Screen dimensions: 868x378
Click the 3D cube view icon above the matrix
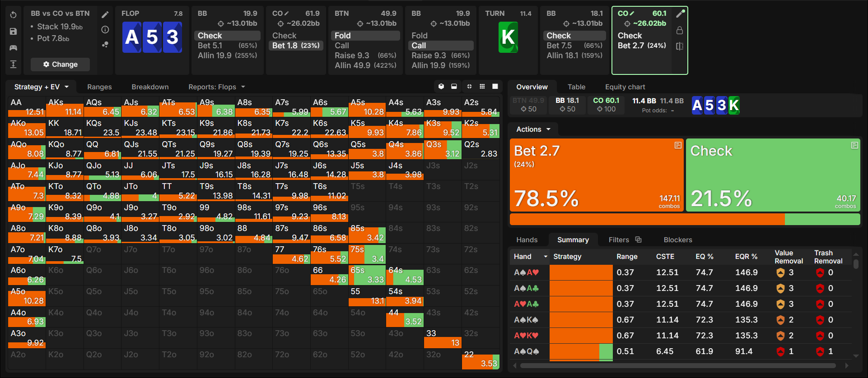[x=441, y=87]
